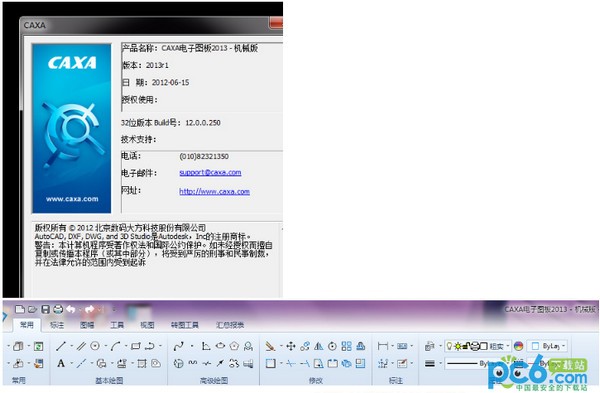Select the Circle drawing tool
Image resolution: width=600 pixels, height=393 pixels.
tap(95, 346)
